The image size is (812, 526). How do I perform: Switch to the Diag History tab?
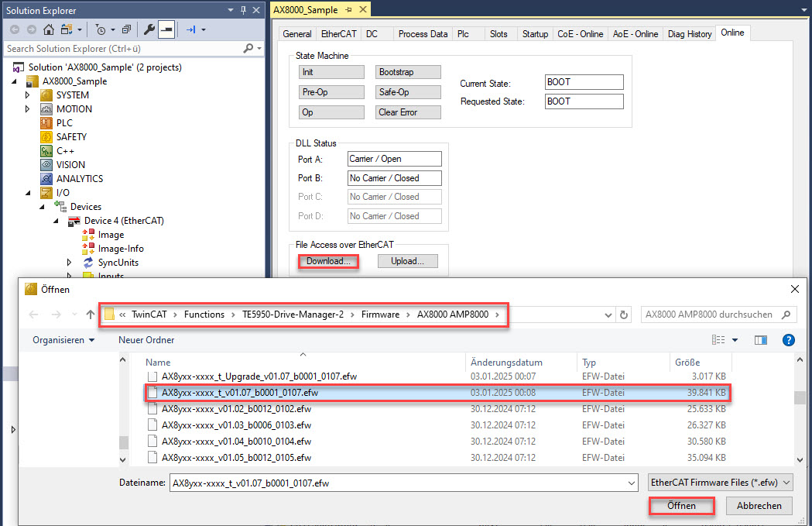(x=689, y=33)
